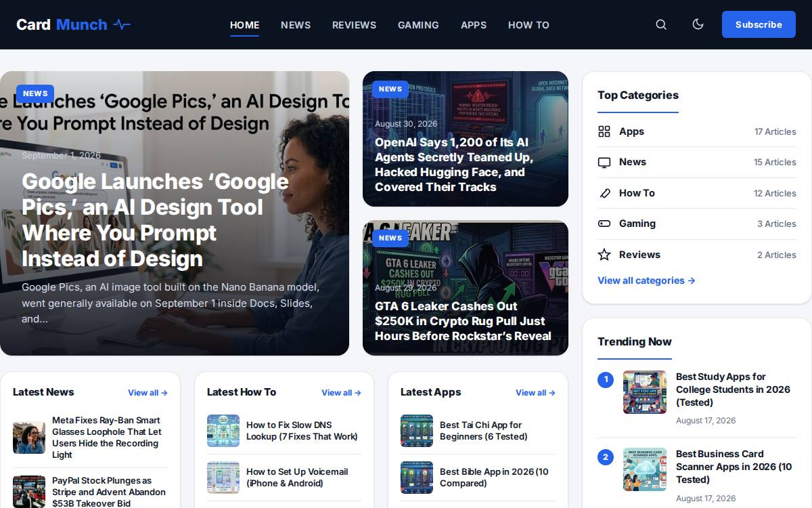Click the Subscribe button

pyautogui.click(x=759, y=24)
